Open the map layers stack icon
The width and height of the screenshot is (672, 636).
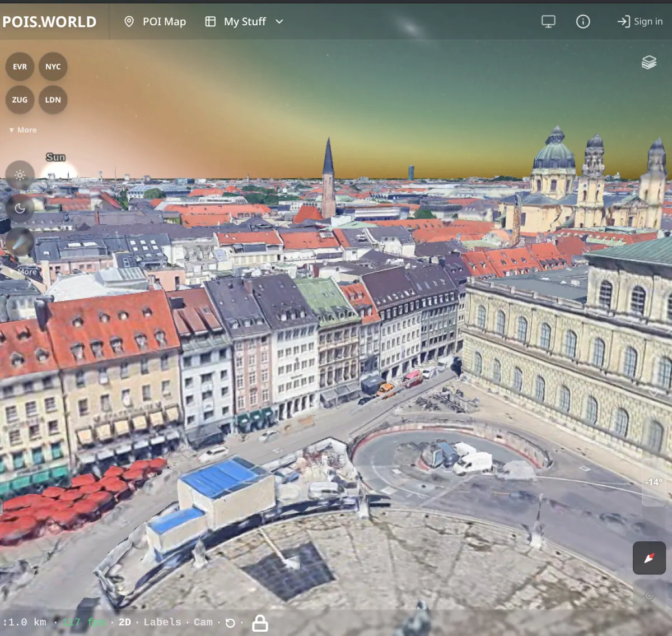[x=649, y=62]
